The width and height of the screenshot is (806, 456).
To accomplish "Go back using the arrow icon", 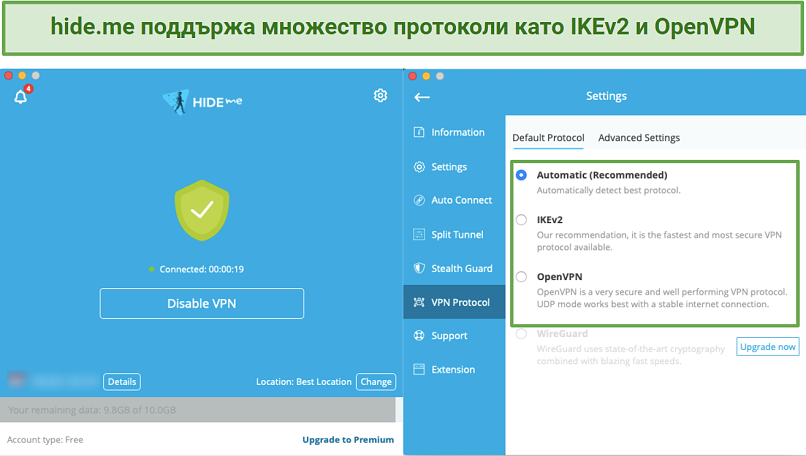I will (422, 97).
